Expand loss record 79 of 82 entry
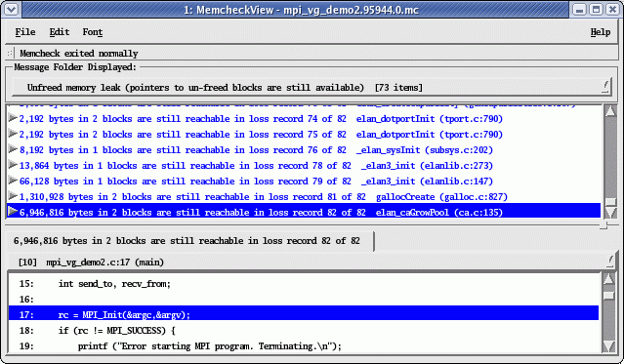The width and height of the screenshot is (624, 364). coord(13,181)
